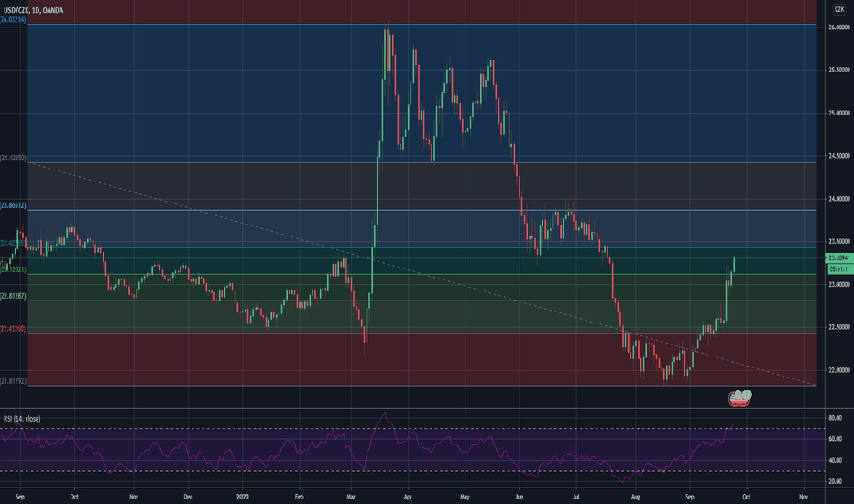The width and height of the screenshot is (854, 504).
Task: Click the Fibonacci level label 24.42250
Action: click(13, 158)
